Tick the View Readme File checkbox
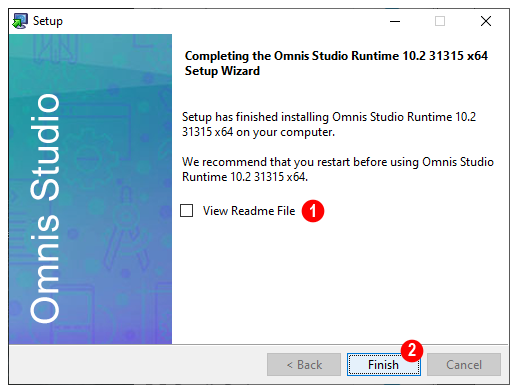517x392 pixels. click(x=186, y=211)
